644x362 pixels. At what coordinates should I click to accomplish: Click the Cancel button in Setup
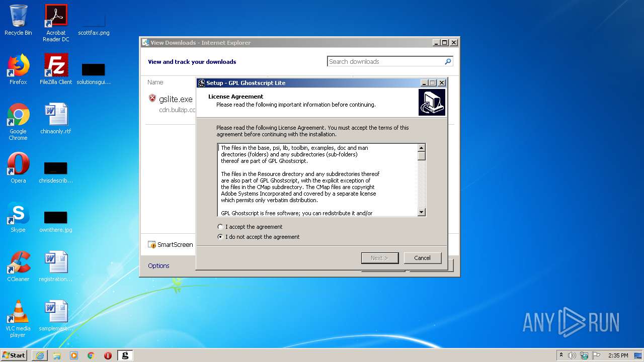tap(422, 258)
